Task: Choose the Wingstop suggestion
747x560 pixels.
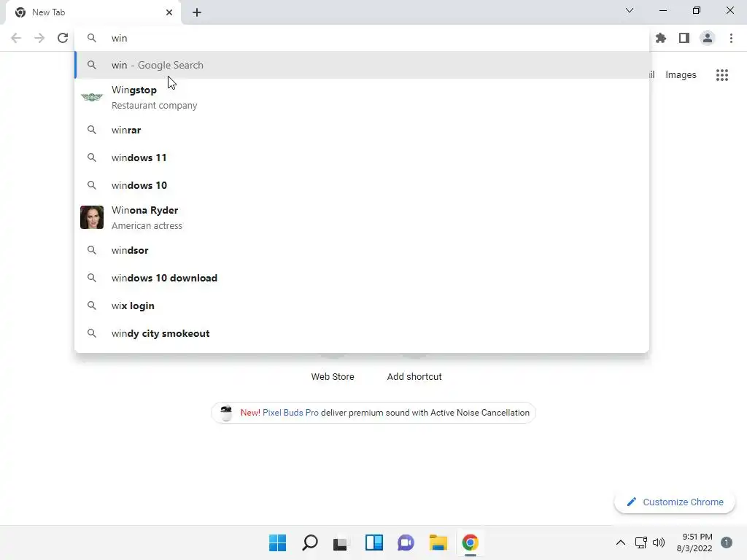Action: 362,97
